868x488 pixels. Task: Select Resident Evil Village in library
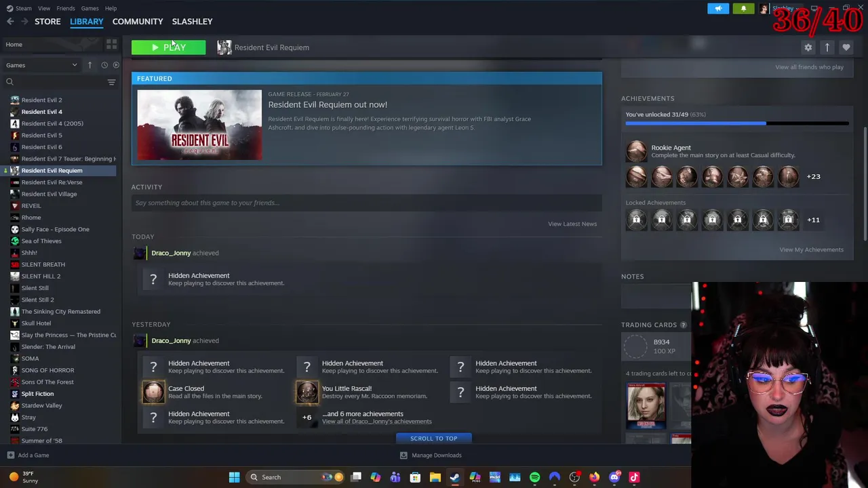49,194
